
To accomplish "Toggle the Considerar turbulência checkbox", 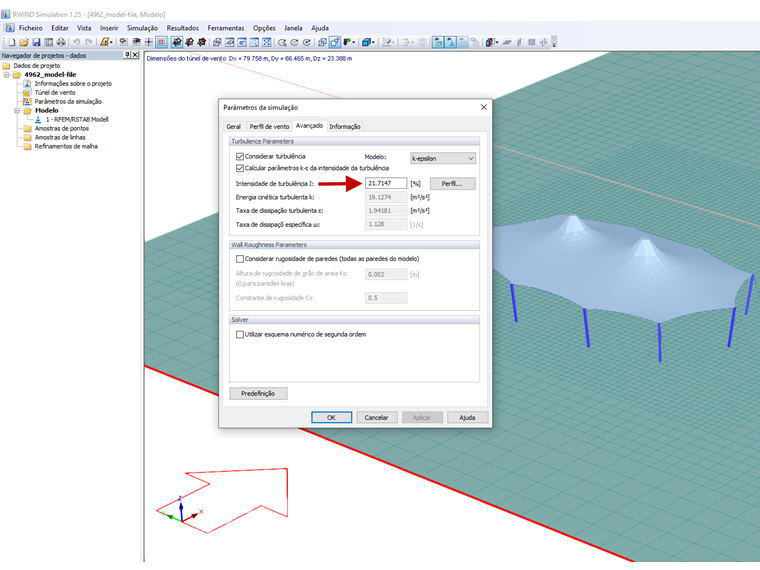I will coord(239,157).
